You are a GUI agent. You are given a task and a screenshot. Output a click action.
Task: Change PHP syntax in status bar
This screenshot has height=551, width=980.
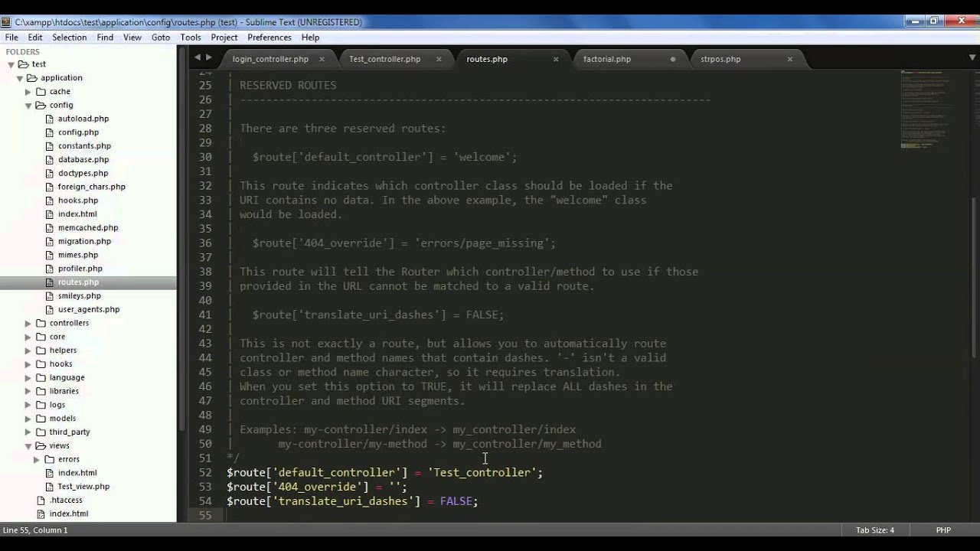pyautogui.click(x=943, y=530)
